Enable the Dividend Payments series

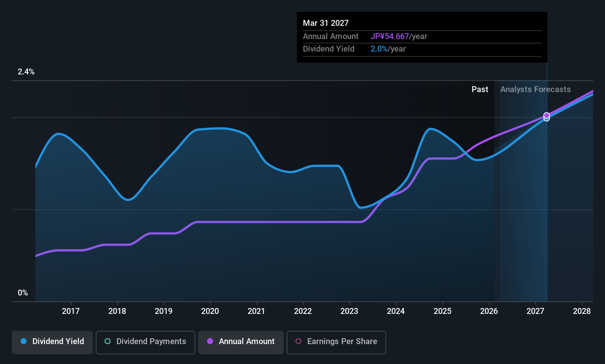146,342
